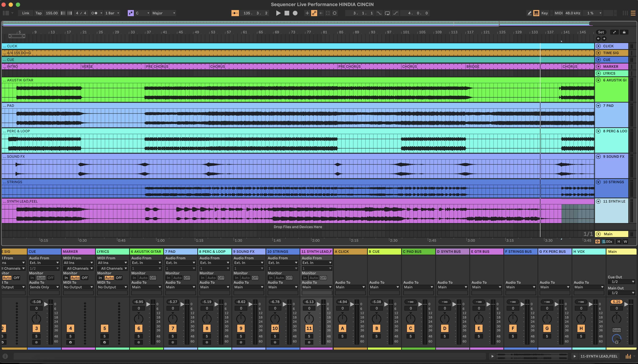
Task: Toggle the metronome icon
Action: point(94,13)
